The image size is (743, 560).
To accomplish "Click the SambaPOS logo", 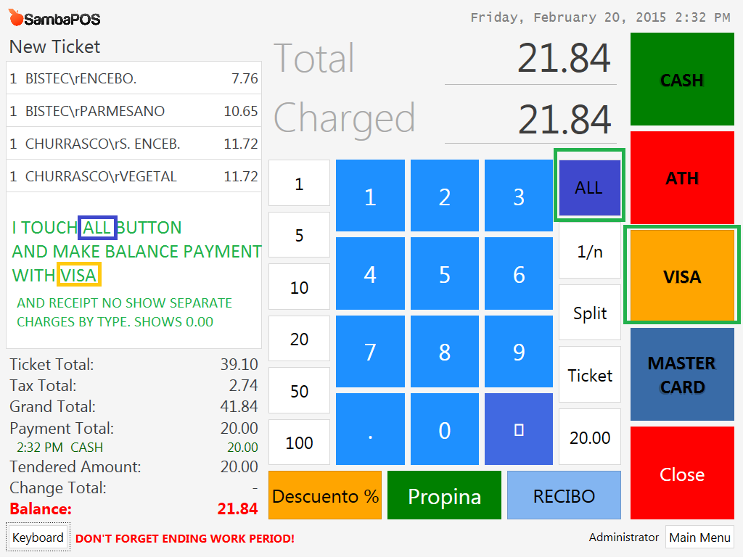I will tap(55, 18).
